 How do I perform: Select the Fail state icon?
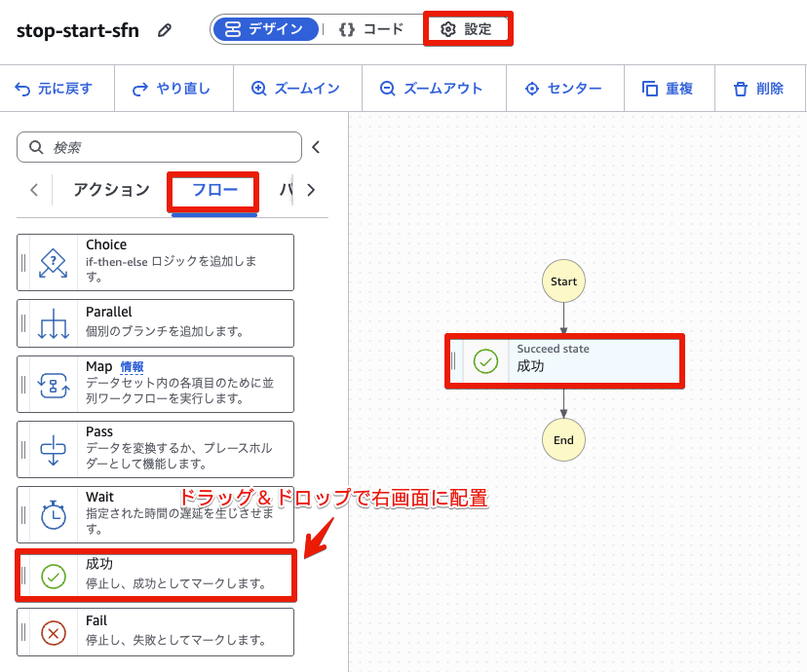click(51, 631)
